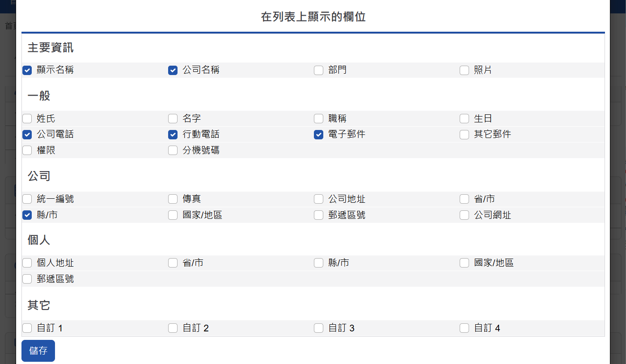The width and height of the screenshot is (626, 364).
Task: Enable the 部門 column checkbox
Action: click(x=319, y=70)
